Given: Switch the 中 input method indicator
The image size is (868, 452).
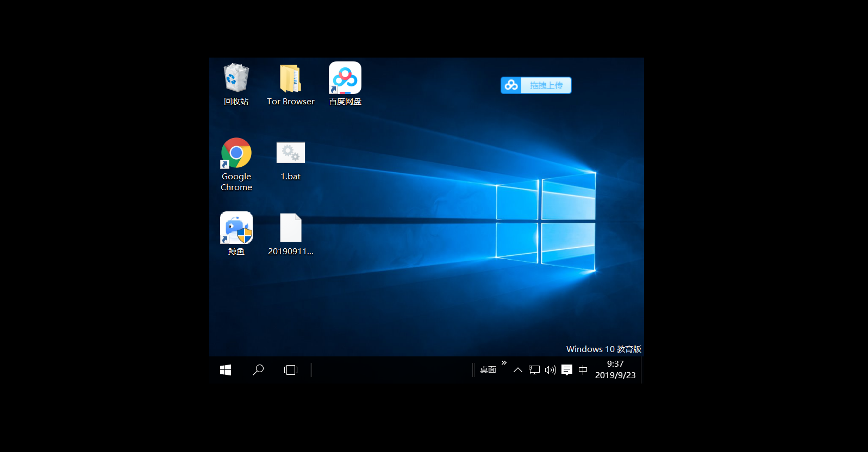Looking at the screenshot, I should 583,370.
